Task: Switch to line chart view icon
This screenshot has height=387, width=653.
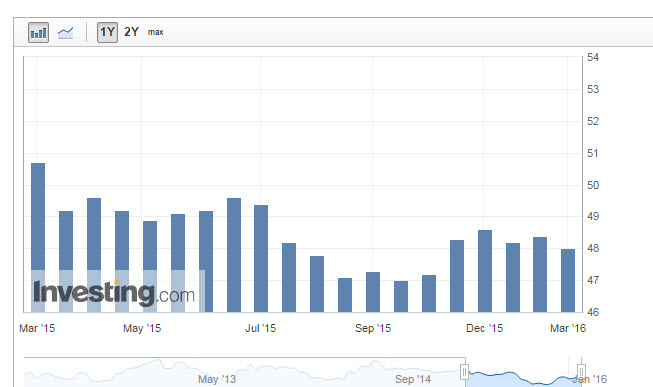Action: pos(65,32)
